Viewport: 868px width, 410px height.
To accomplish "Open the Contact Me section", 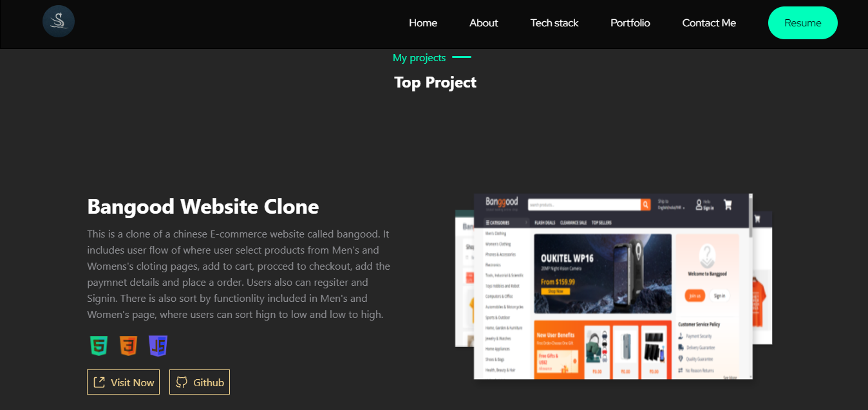I will tap(708, 23).
